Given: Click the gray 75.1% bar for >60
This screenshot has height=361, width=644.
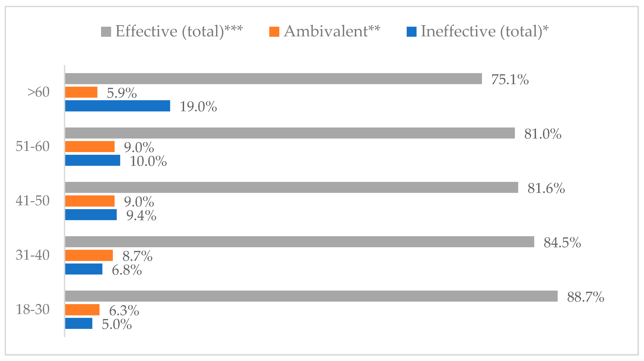Looking at the screenshot, I should tap(273, 79).
